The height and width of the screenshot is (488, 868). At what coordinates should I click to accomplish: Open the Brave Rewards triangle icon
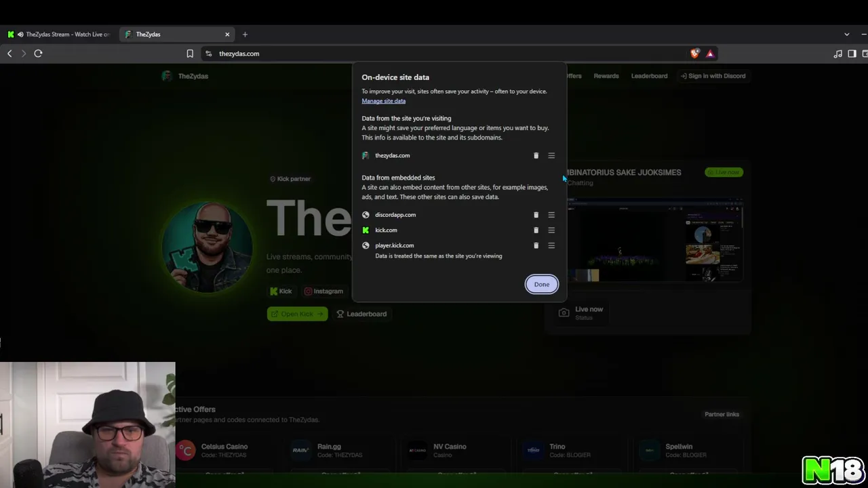(x=710, y=54)
